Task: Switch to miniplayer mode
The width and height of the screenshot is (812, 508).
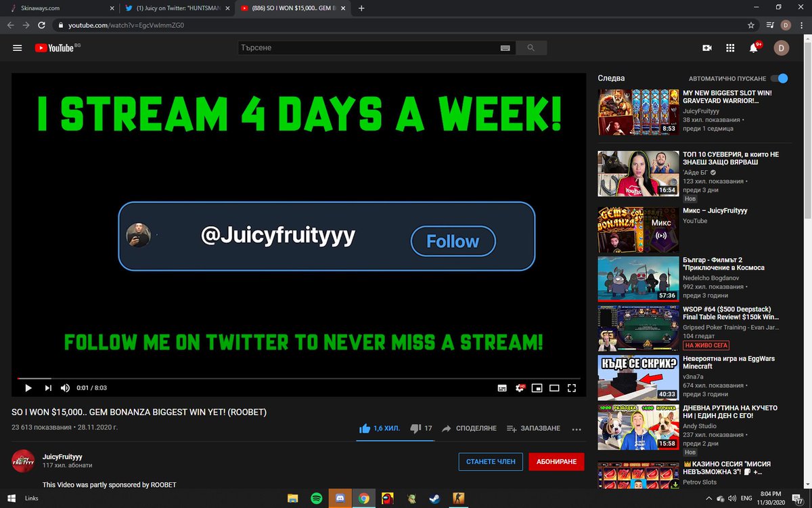Action: [537, 388]
